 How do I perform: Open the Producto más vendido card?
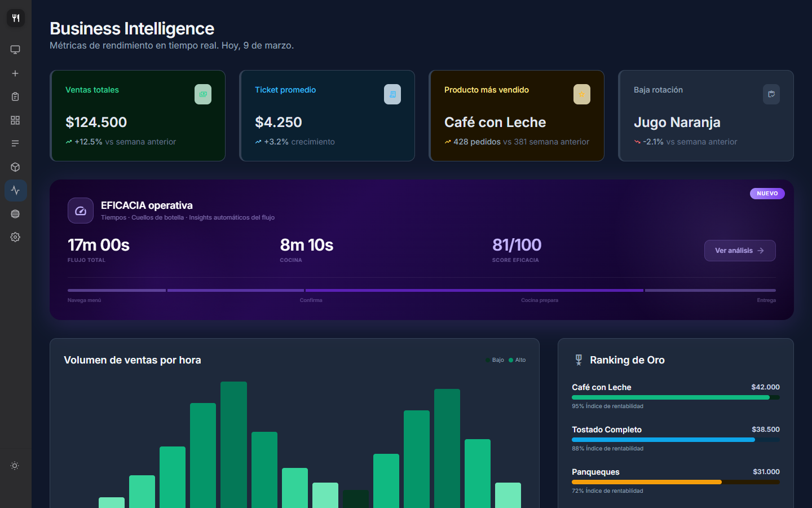point(517,116)
